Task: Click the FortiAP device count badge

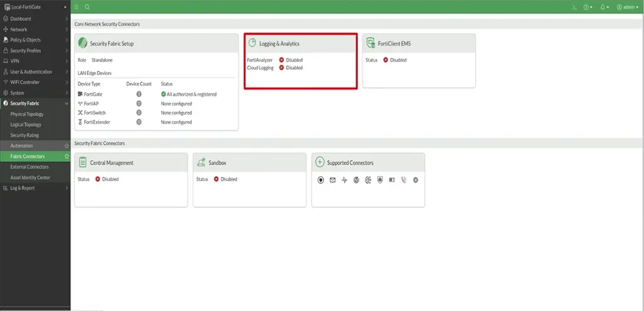Action: click(x=139, y=103)
